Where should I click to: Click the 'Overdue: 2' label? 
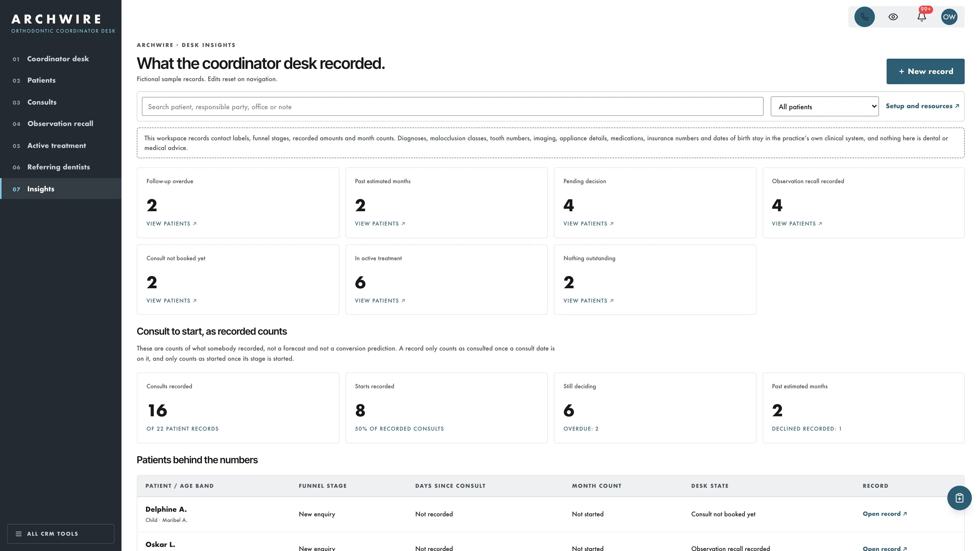[x=581, y=429]
